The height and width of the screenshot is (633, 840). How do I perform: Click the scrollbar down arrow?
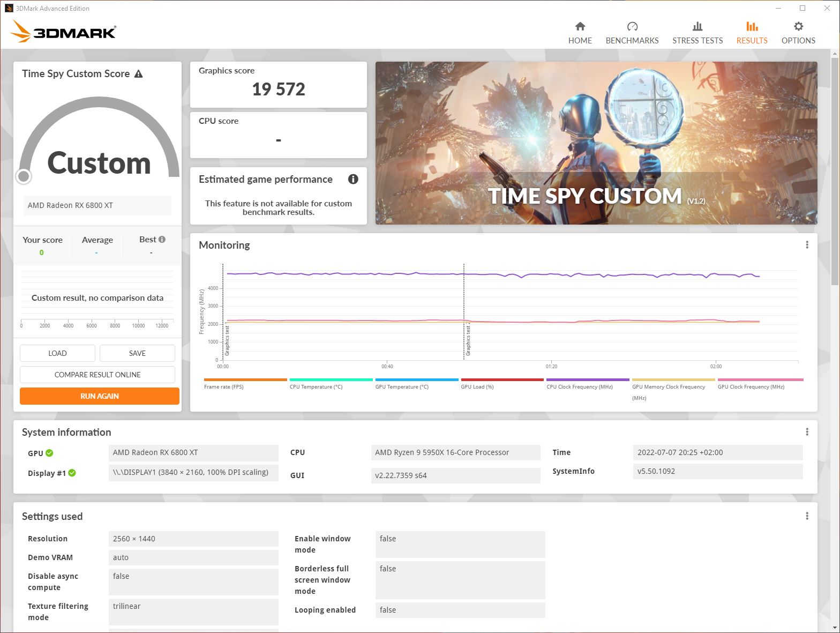835,627
